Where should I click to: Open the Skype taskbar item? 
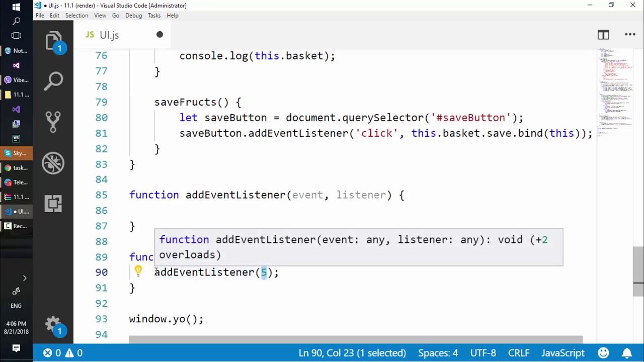tap(16, 153)
